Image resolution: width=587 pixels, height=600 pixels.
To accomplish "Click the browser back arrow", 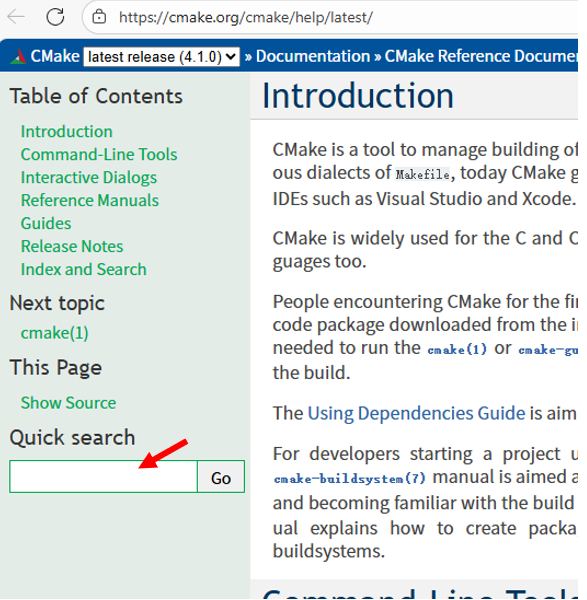I will 16,17.
